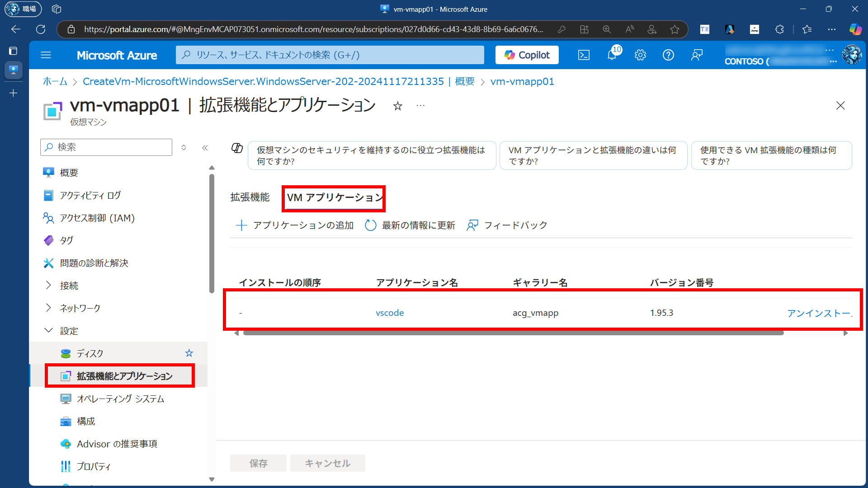This screenshot has width=868, height=488.
Task: Favorite this page with the title star
Action: pyautogui.click(x=397, y=106)
